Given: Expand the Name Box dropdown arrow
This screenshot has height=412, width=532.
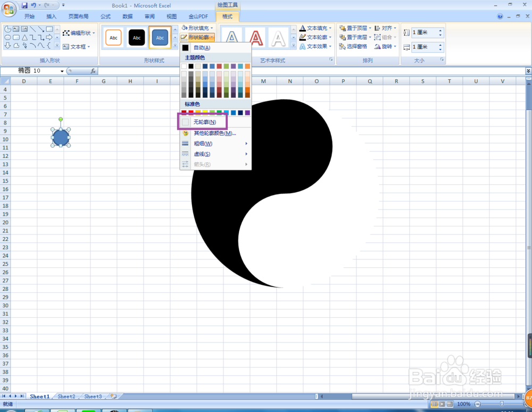Looking at the screenshot, I should [x=62, y=71].
